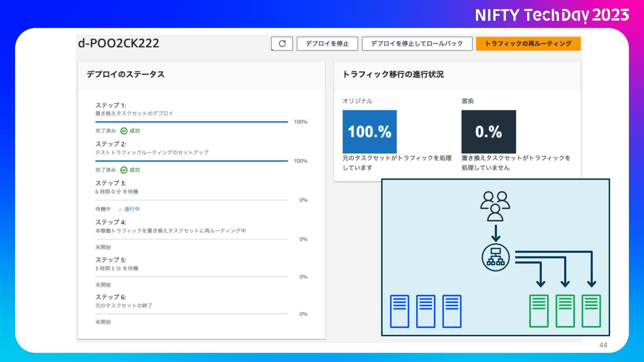Click the トラフィック移行の進行状況 panel header
Image resolution: width=644 pixels, height=362 pixels.
tap(393, 74)
